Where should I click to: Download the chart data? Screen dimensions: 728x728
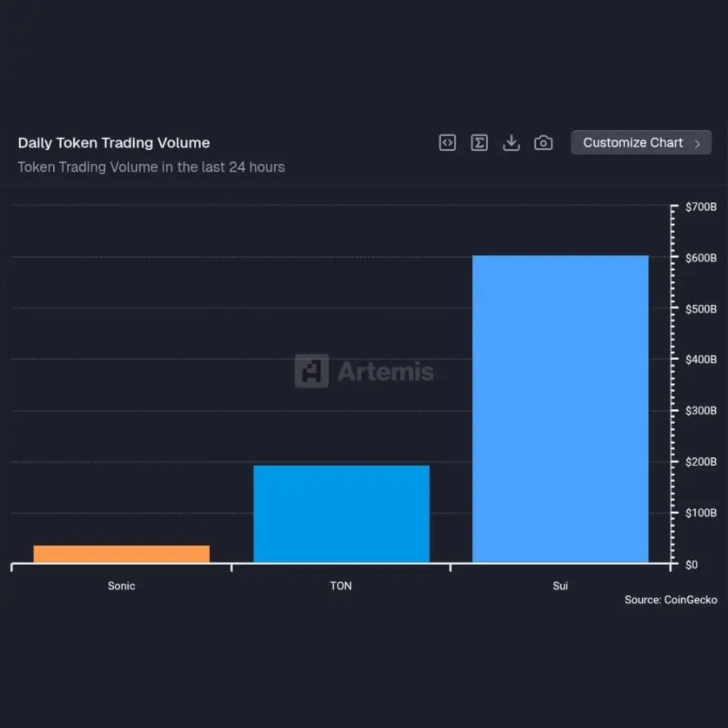coord(512,143)
